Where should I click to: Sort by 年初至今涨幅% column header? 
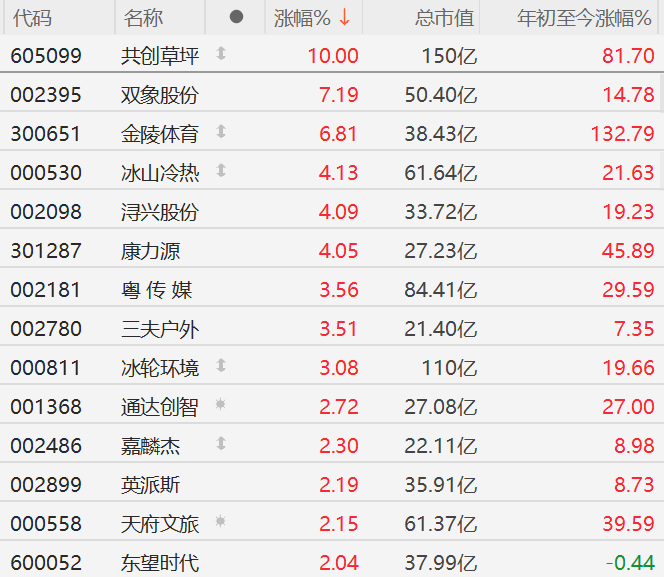pyautogui.click(x=584, y=18)
